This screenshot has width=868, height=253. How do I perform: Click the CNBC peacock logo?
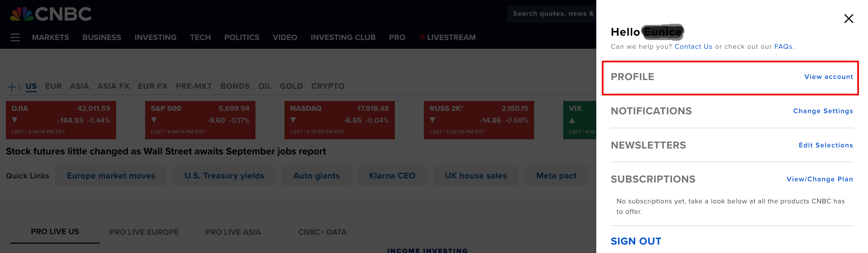click(x=21, y=14)
